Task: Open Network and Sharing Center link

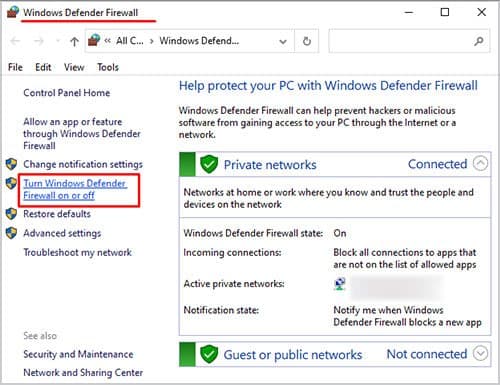Action: pos(83,372)
